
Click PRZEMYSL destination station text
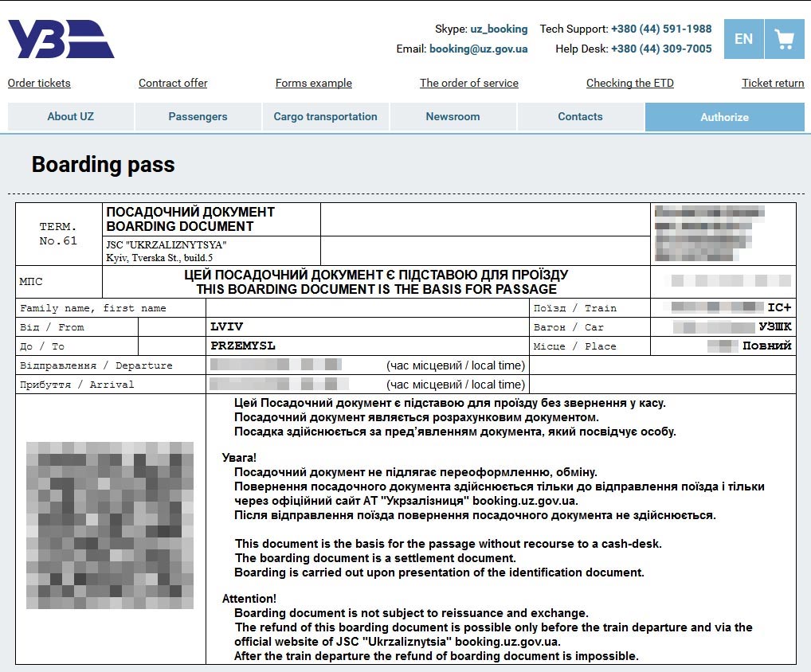(x=242, y=346)
